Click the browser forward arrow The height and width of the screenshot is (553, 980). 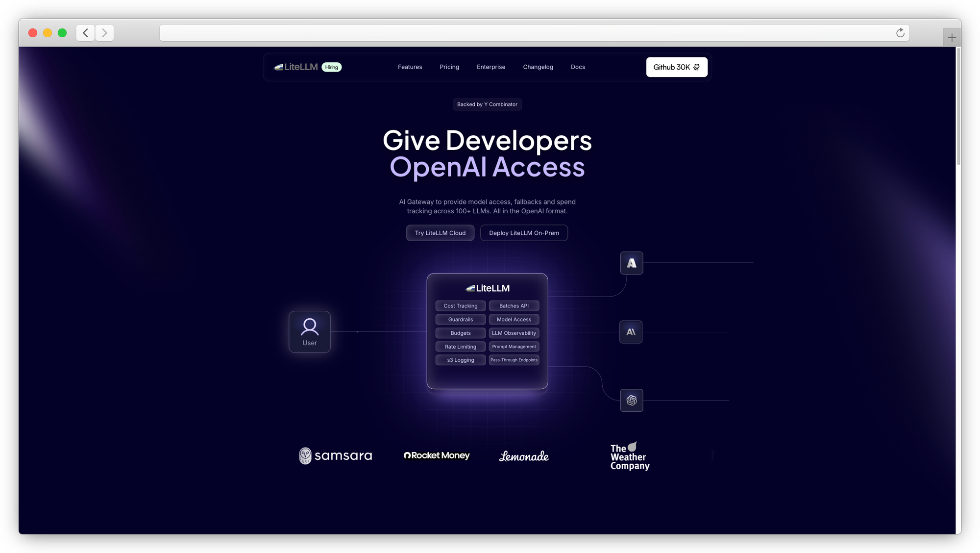104,33
